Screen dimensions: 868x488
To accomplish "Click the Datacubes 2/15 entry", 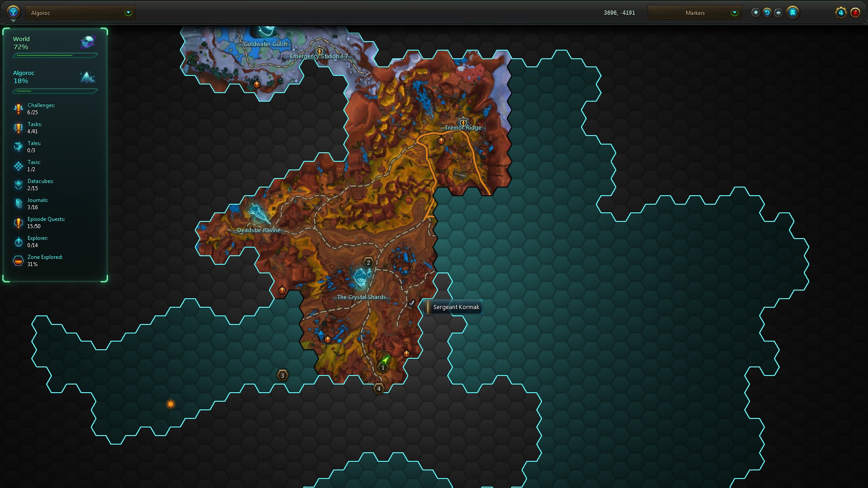I will point(40,184).
